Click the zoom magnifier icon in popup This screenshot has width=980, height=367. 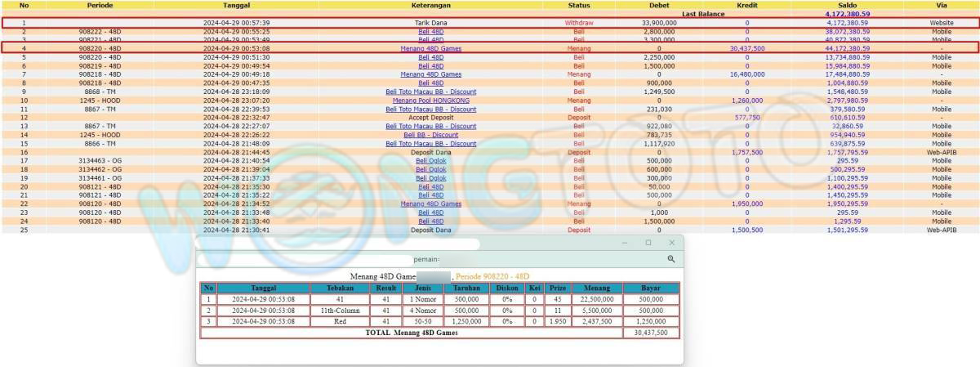[670, 258]
